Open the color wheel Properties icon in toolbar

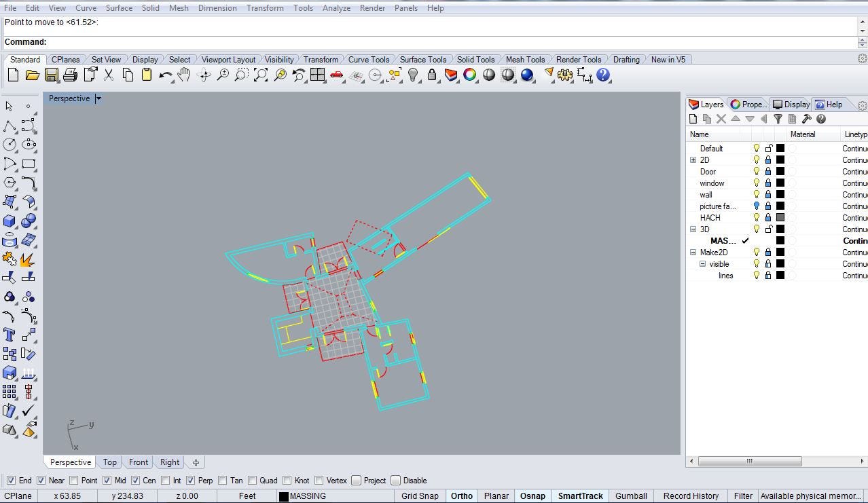[470, 75]
